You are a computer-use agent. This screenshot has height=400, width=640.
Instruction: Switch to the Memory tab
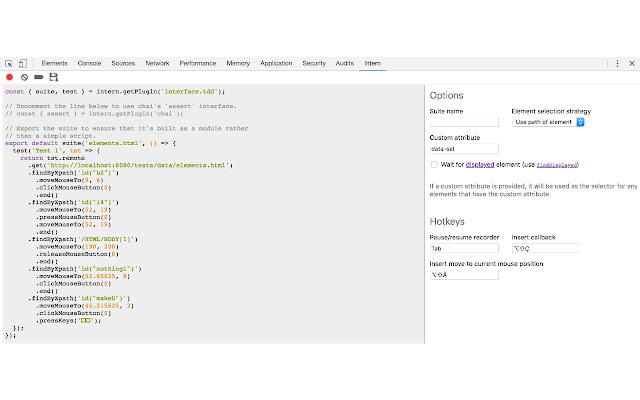tap(238, 63)
